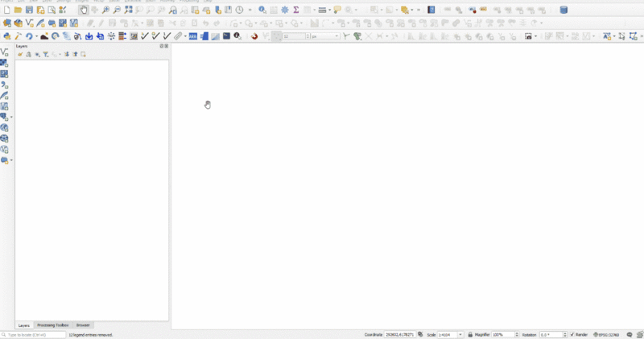
Task: Switch to the Browser tab
Action: [83, 325]
